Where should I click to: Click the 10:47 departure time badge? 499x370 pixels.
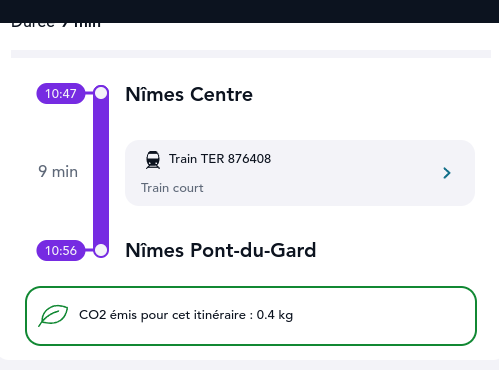pyautogui.click(x=61, y=94)
